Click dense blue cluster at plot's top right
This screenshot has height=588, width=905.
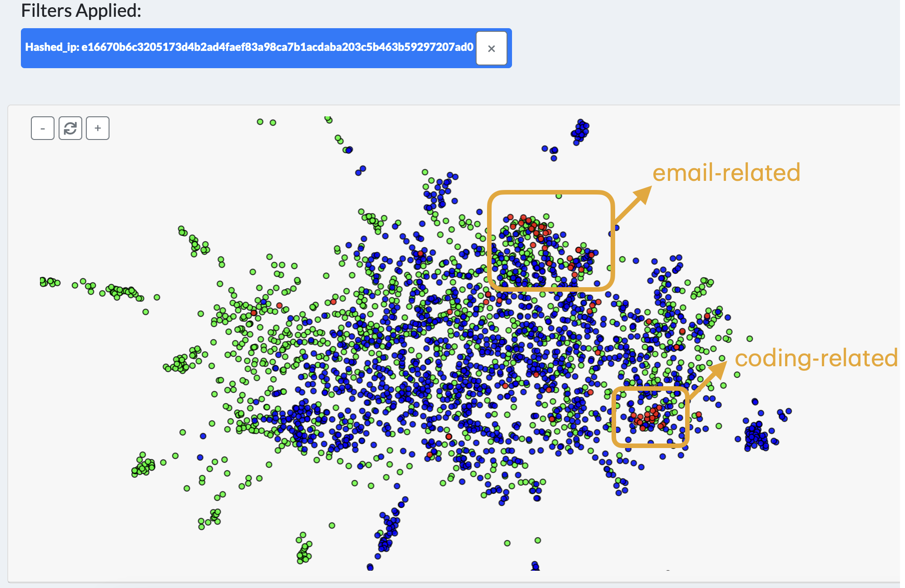click(x=580, y=131)
